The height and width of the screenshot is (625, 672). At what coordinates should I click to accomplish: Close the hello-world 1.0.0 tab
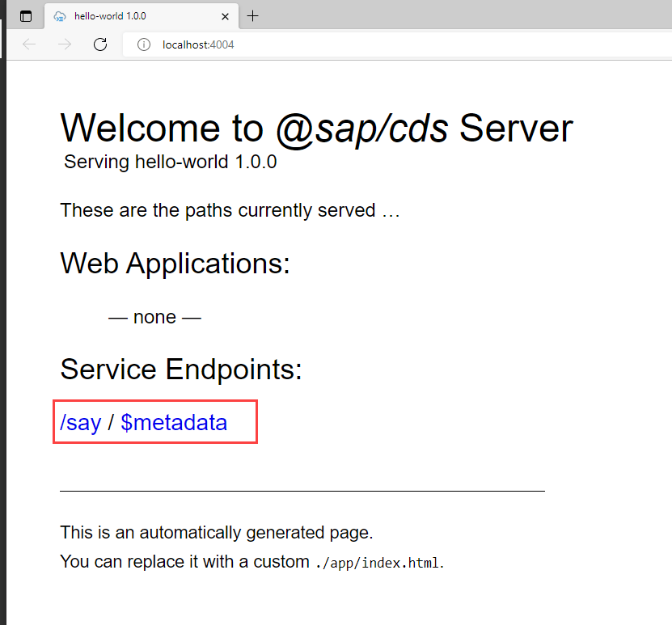[226, 16]
